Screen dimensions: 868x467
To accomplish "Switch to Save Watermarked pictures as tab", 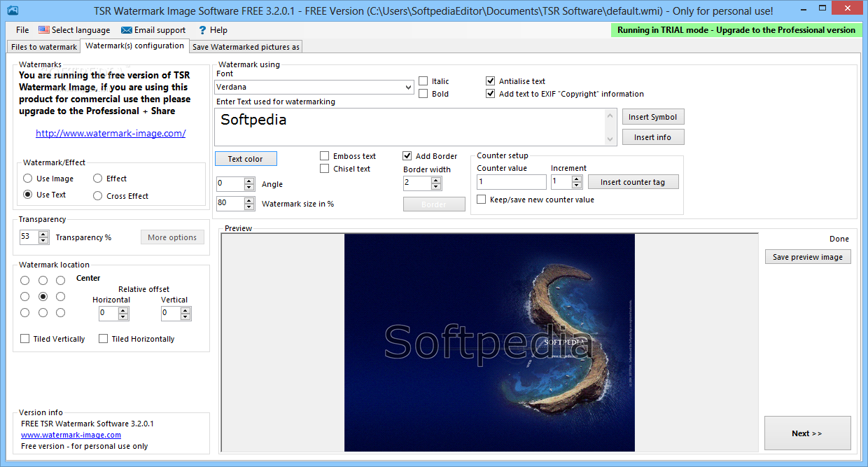I will [x=246, y=47].
